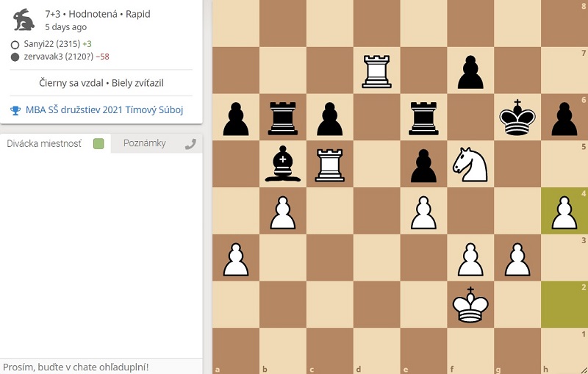Click the chat message input field
Image resolution: width=588 pixels, height=374 pixels.
(x=101, y=366)
